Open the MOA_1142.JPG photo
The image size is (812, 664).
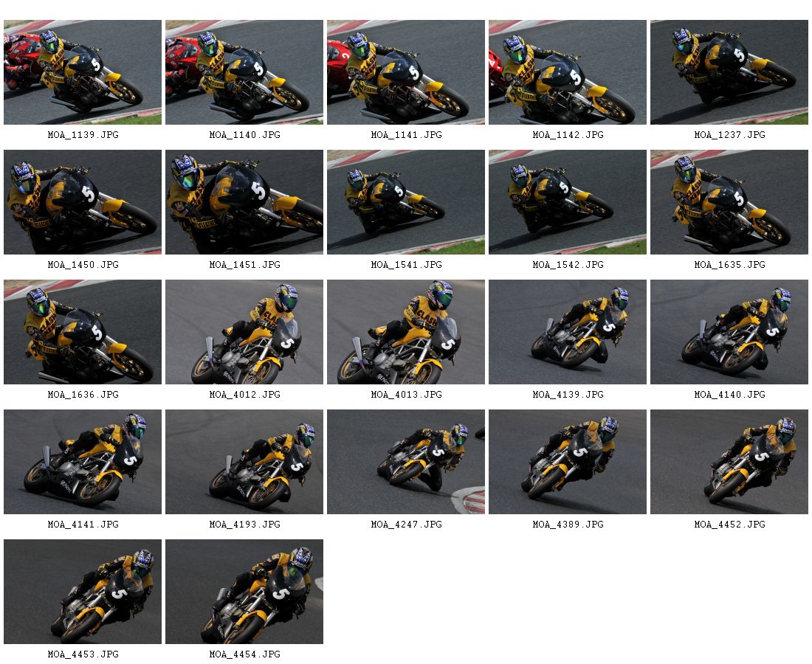coord(567,72)
